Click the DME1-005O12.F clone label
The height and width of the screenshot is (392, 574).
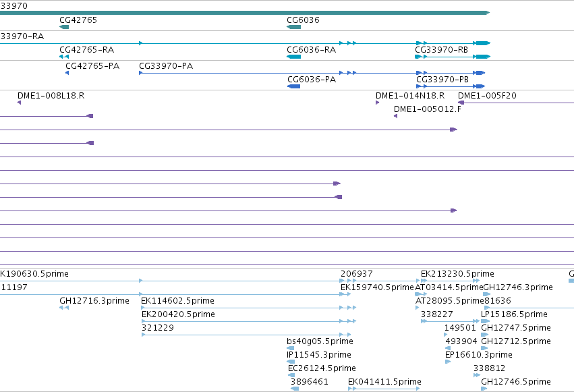428,109
